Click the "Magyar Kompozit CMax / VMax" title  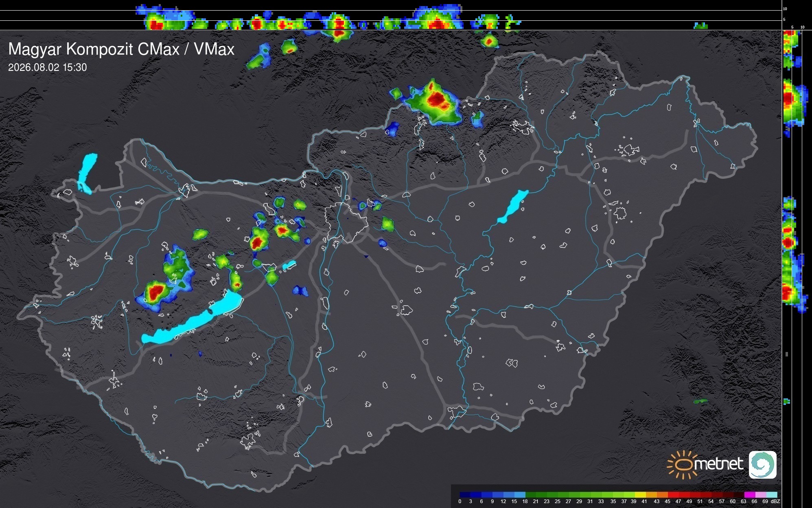(121, 49)
